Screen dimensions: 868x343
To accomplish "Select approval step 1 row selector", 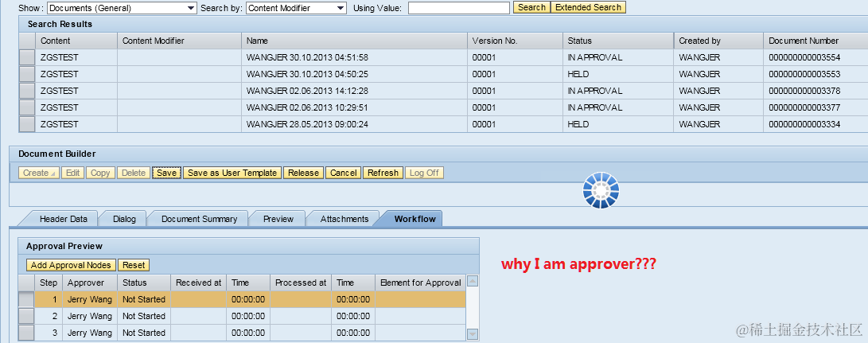I will pyautogui.click(x=26, y=299).
